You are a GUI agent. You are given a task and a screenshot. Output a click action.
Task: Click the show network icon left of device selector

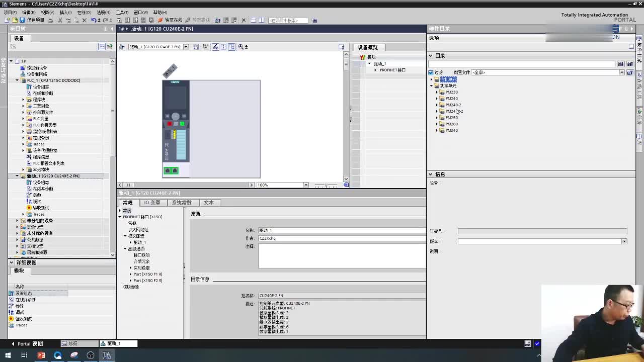[x=122, y=47]
